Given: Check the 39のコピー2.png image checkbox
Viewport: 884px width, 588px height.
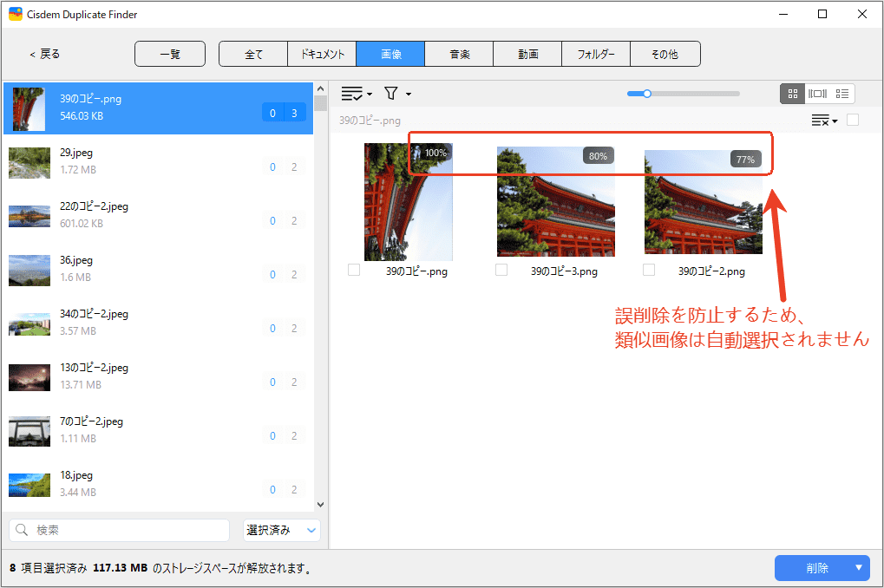Looking at the screenshot, I should (649, 271).
